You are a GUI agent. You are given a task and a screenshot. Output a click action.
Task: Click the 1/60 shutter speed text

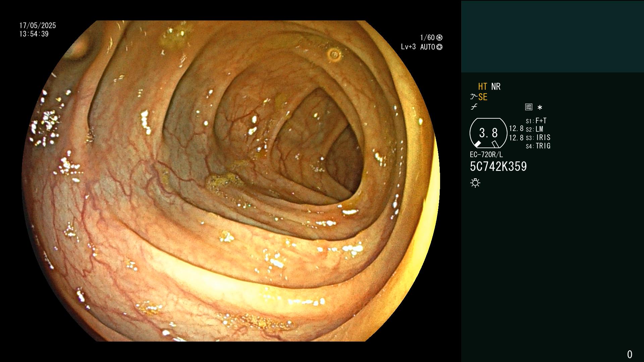[427, 38]
